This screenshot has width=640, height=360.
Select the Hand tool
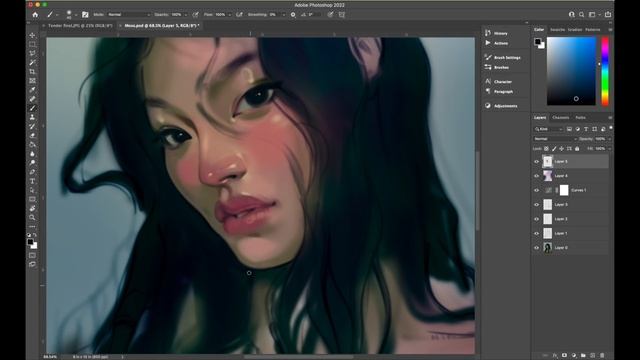point(32,209)
